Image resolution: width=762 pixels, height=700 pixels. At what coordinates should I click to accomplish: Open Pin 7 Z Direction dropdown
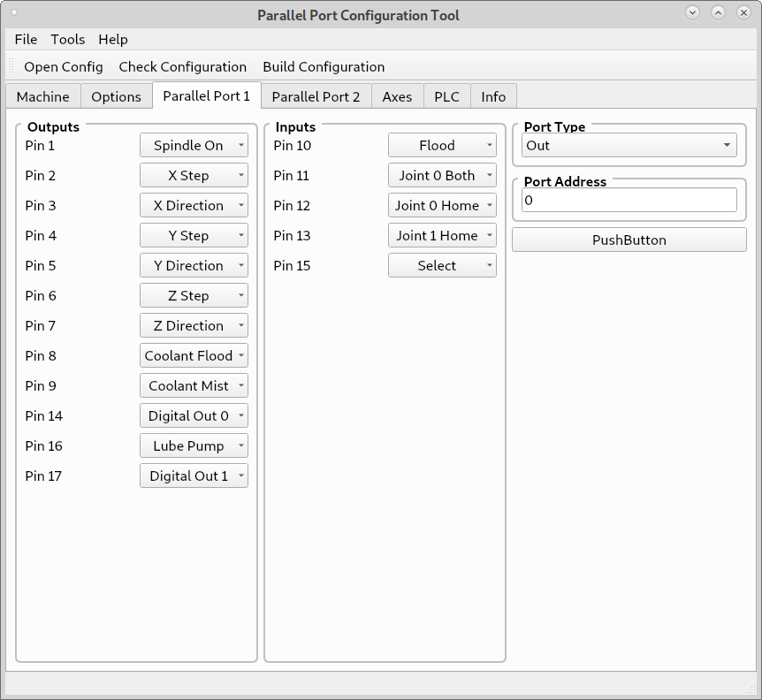pos(194,325)
